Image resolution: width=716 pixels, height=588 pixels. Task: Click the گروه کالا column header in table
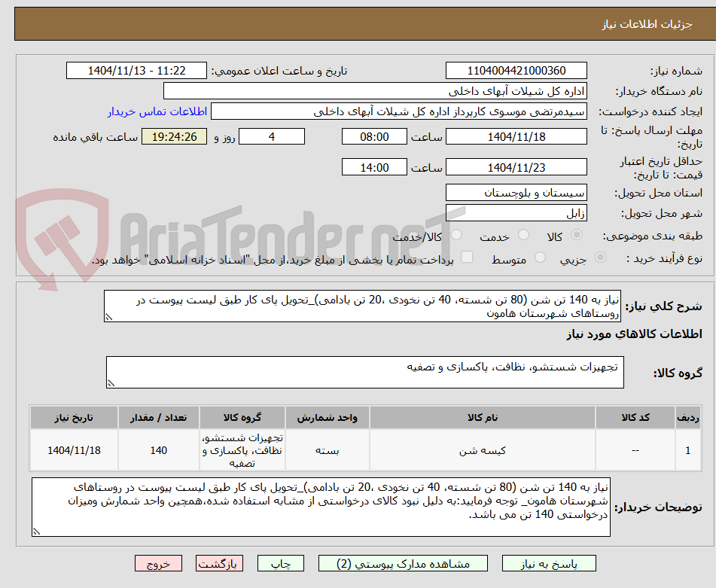pyautogui.click(x=242, y=418)
